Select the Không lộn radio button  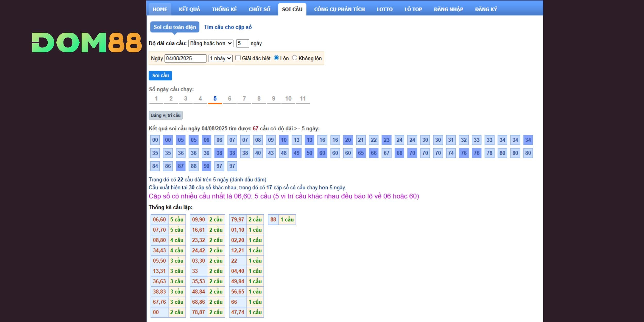click(295, 58)
